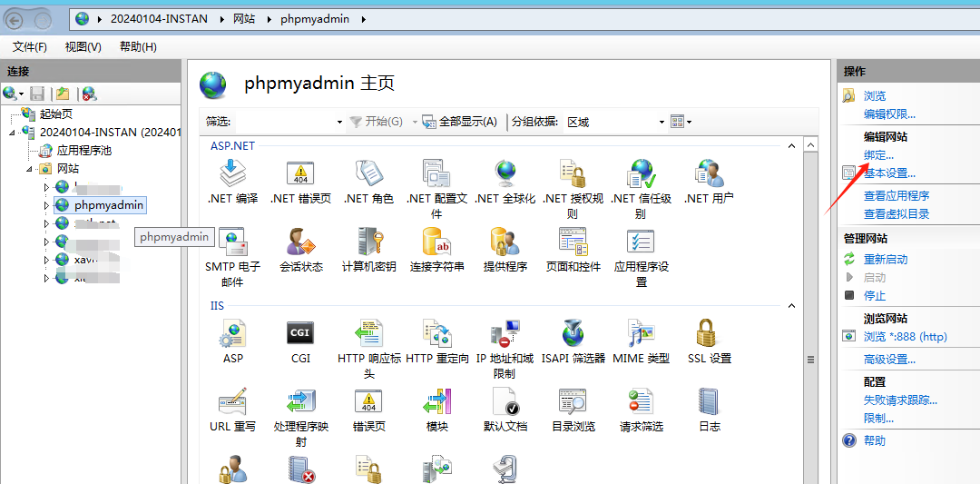Open the HTTP 重定向 feature icon

point(436,333)
